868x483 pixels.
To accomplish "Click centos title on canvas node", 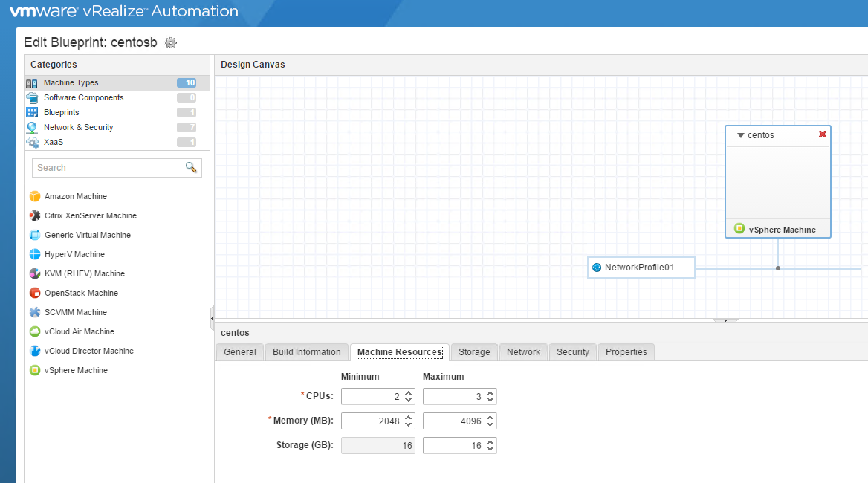I will coord(760,135).
